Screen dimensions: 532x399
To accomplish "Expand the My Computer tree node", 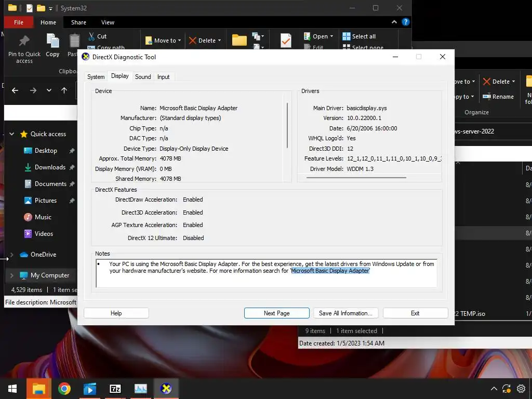I will (12, 275).
